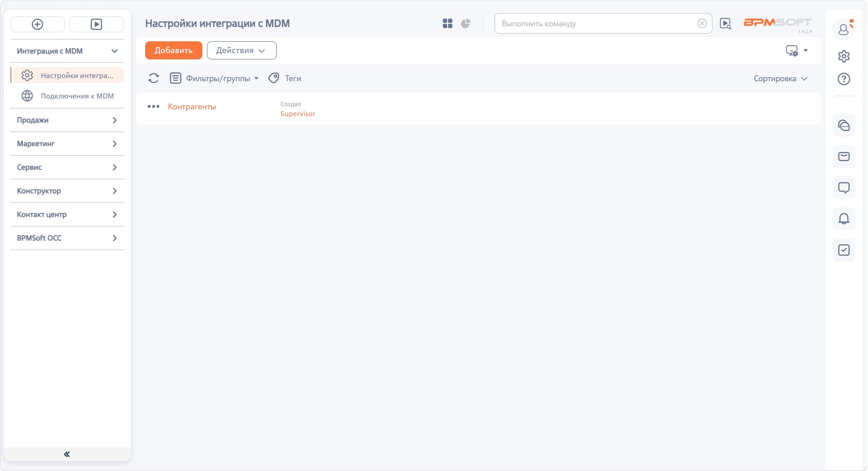Open the view settings dropdown

(797, 51)
